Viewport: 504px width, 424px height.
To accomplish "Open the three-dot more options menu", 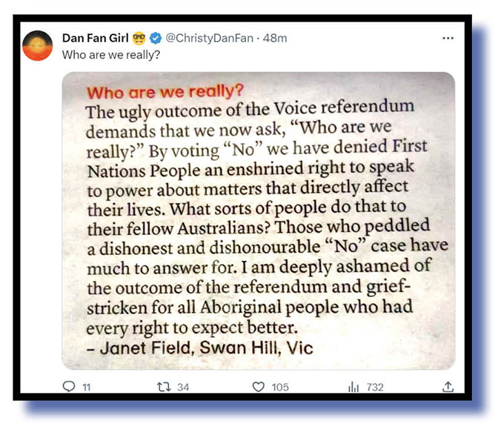I will click(448, 38).
